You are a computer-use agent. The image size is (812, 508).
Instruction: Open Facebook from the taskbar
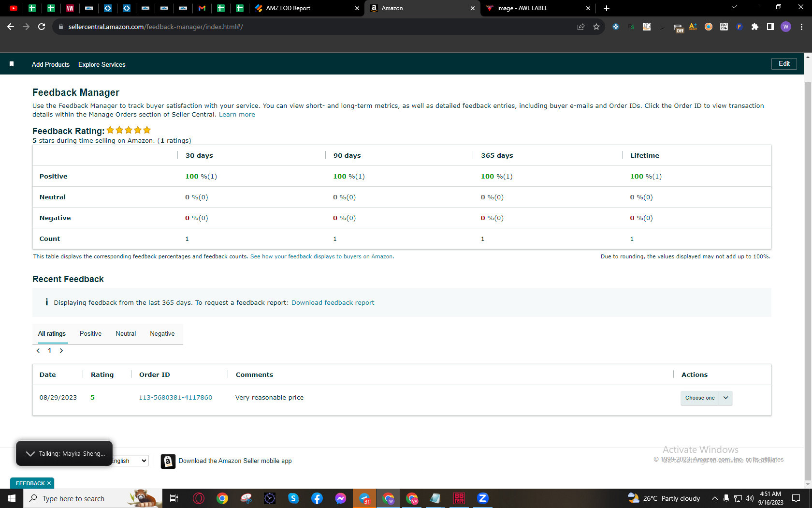[x=317, y=498]
